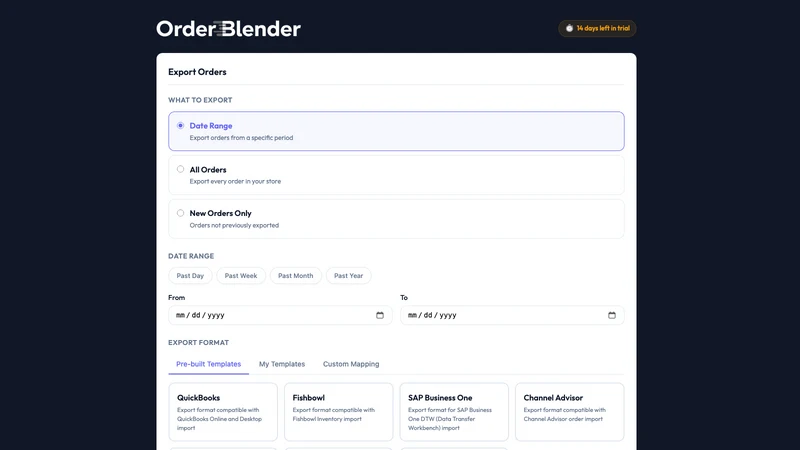
Task: Click the stopwatch icon in trial badge
Action: [569, 29]
